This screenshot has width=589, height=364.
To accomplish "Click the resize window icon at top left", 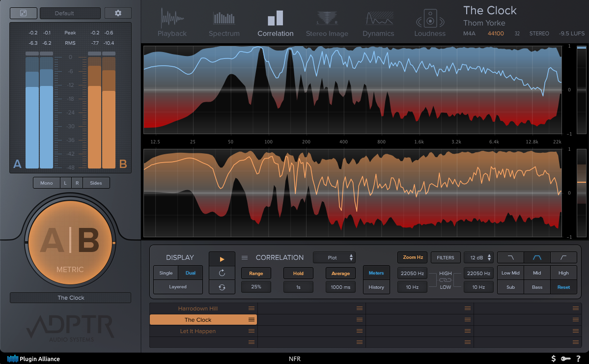I will point(23,13).
